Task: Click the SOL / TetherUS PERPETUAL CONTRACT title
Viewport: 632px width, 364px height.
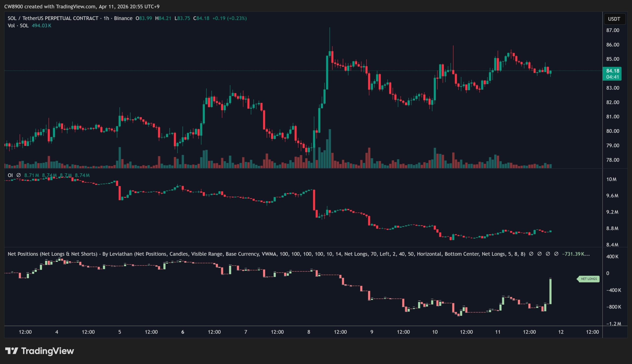Action: click(x=53, y=18)
